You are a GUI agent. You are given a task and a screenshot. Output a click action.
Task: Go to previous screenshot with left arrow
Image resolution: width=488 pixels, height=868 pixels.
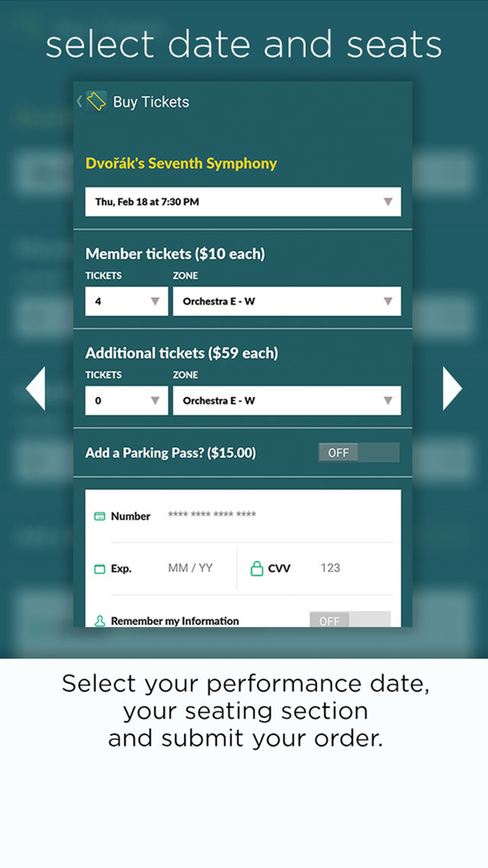36,388
